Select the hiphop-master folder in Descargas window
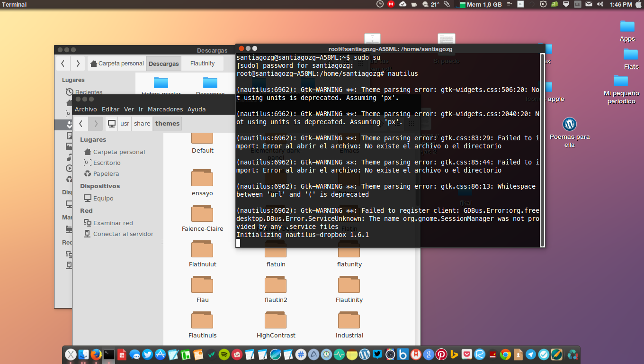This screenshot has width=644, height=364. [161, 86]
